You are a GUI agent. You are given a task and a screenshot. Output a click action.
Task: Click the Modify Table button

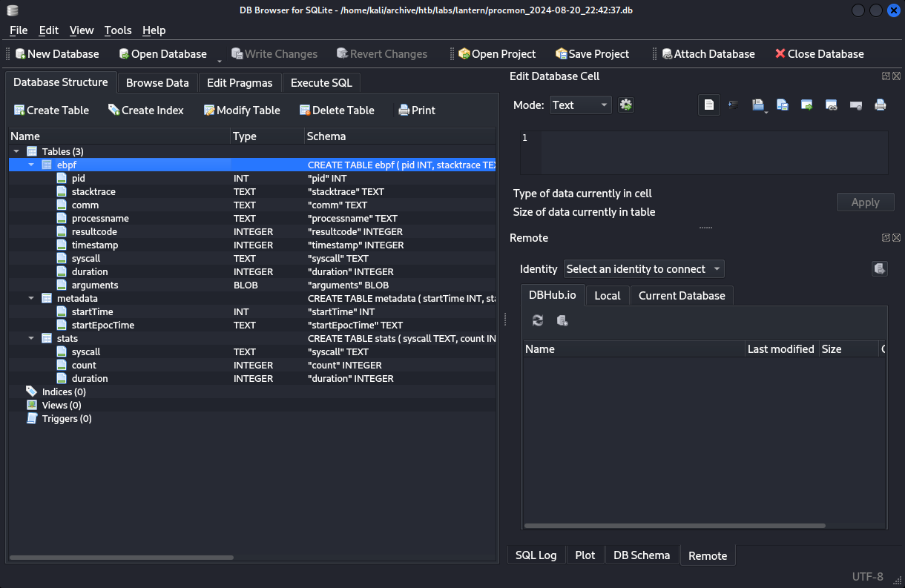242,110
